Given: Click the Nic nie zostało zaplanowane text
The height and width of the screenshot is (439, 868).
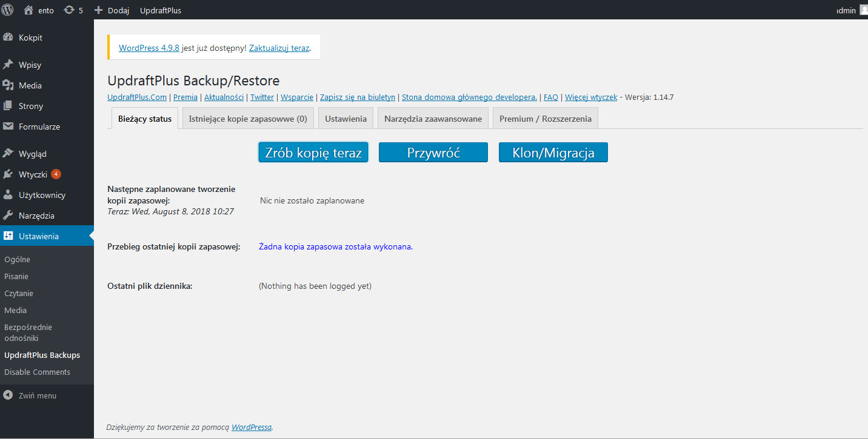Looking at the screenshot, I should (312, 200).
